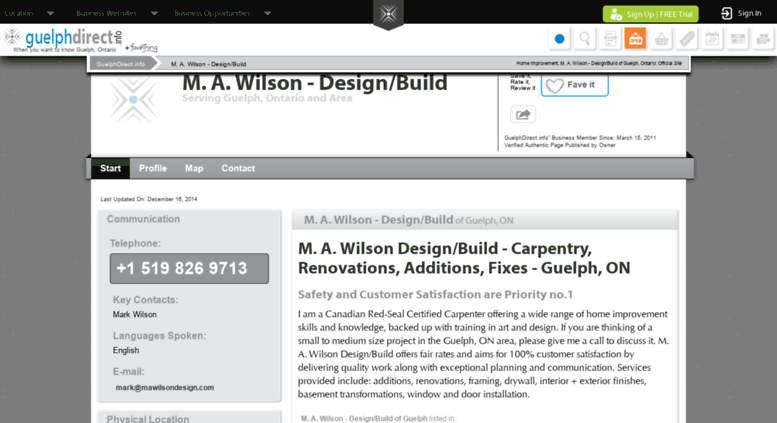Click the M. A. Wilson business logo placeholder
Image resolution: width=777 pixels, height=423 pixels.
[133, 100]
